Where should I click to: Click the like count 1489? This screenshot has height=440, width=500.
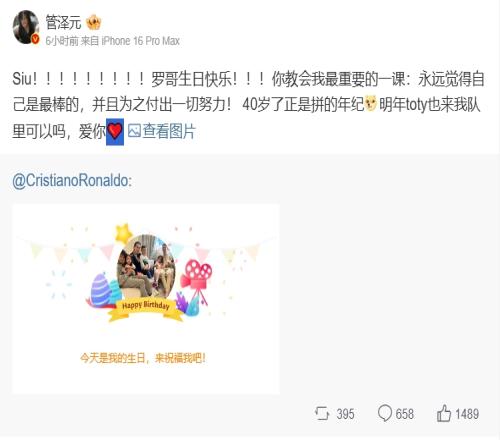tap(467, 414)
